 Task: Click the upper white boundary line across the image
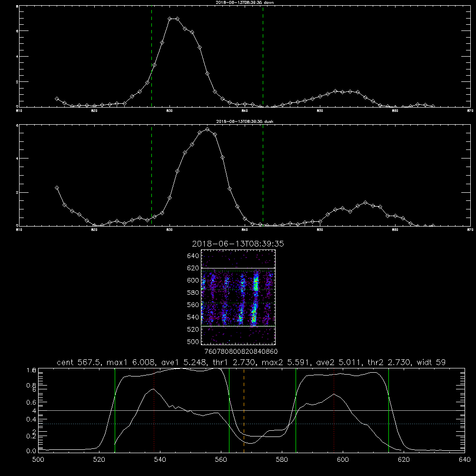238,268
